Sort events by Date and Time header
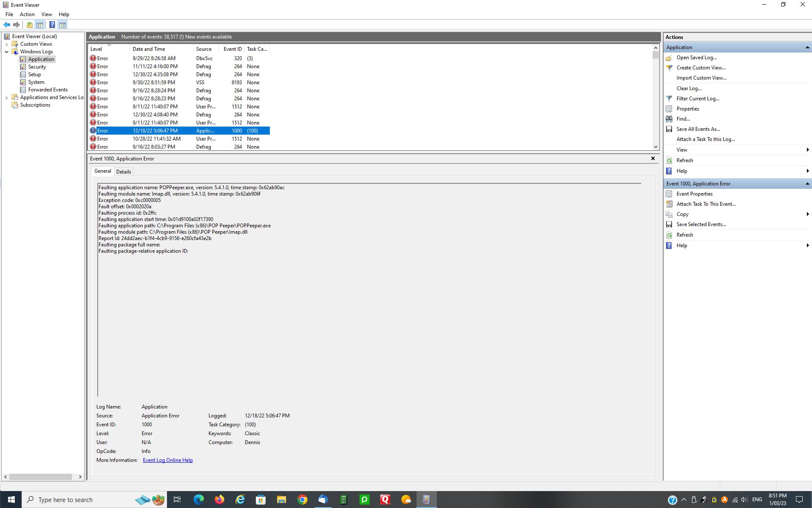The width and height of the screenshot is (812, 508). pyautogui.click(x=162, y=49)
